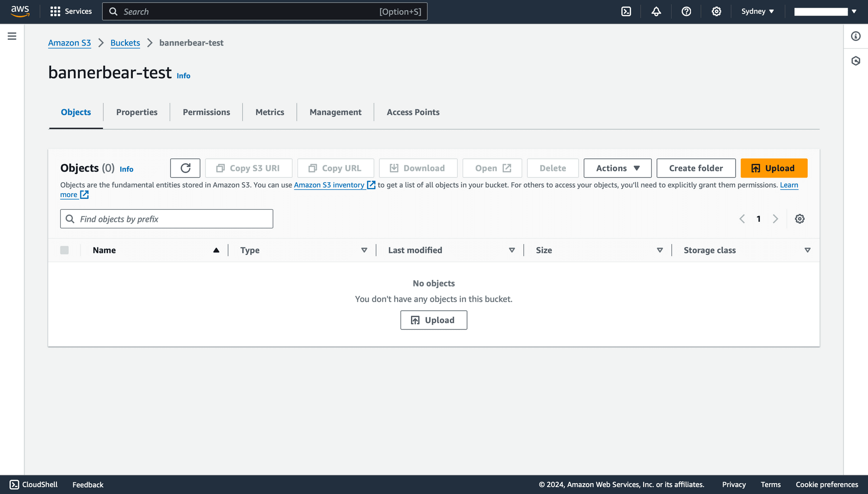
Task: Open the info panel icon on right sidebar
Action: click(855, 36)
